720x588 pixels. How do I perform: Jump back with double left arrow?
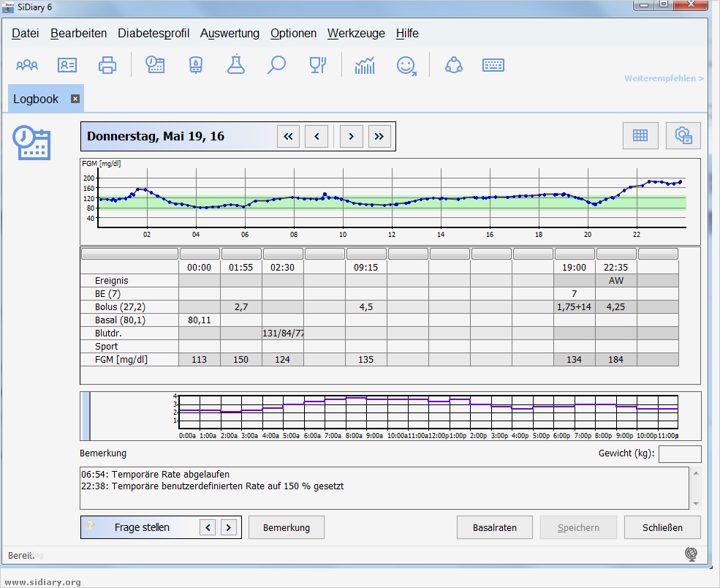click(288, 136)
